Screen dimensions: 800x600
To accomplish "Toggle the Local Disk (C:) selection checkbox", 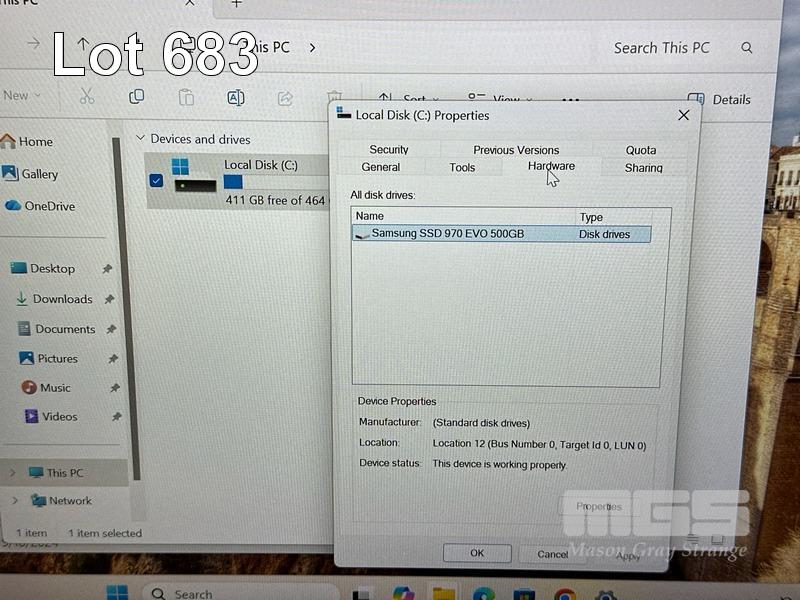I will 156,181.
